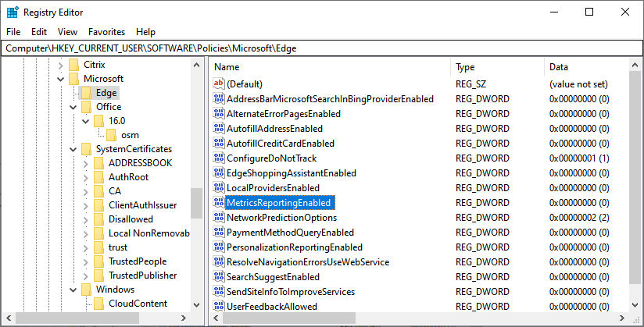
Task: Click the DWORD icon for SearchSuggestEnabled
Action: click(x=219, y=277)
